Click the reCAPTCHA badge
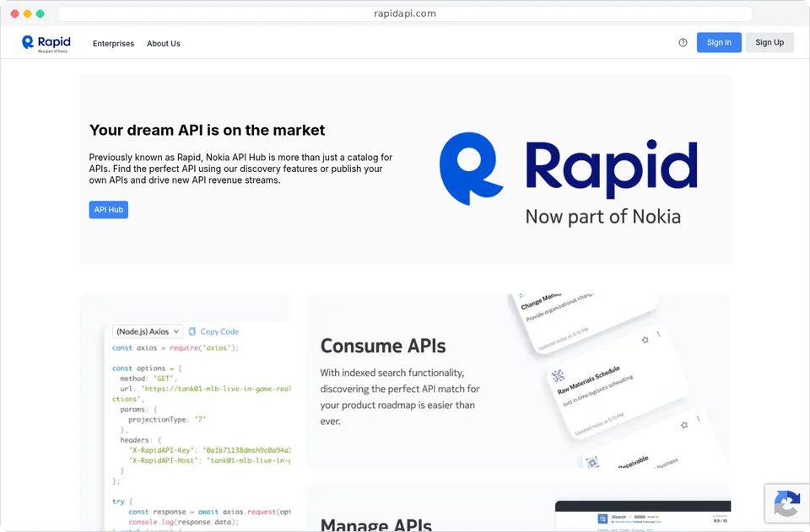Image resolution: width=810 pixels, height=532 pixels. tap(786, 503)
